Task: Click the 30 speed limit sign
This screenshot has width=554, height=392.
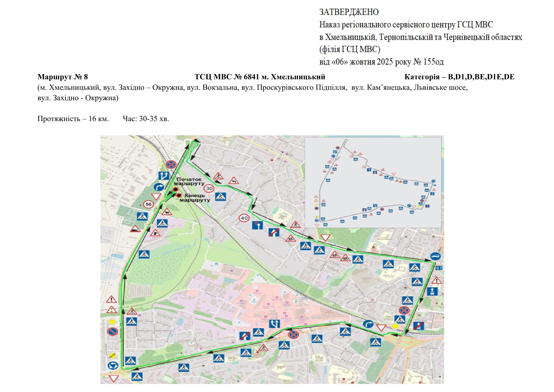Action: pyautogui.click(x=209, y=188)
